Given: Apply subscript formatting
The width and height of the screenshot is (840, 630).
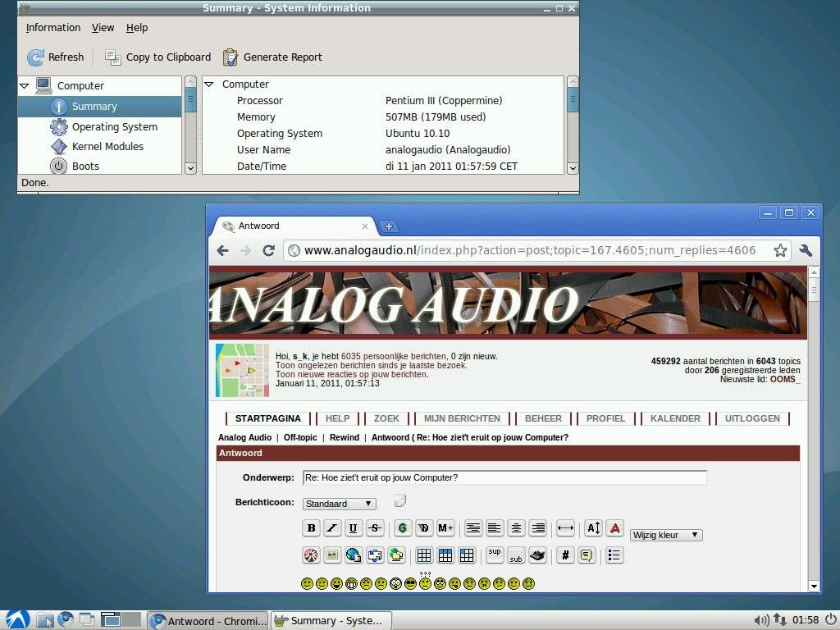Looking at the screenshot, I should pyautogui.click(x=516, y=555).
